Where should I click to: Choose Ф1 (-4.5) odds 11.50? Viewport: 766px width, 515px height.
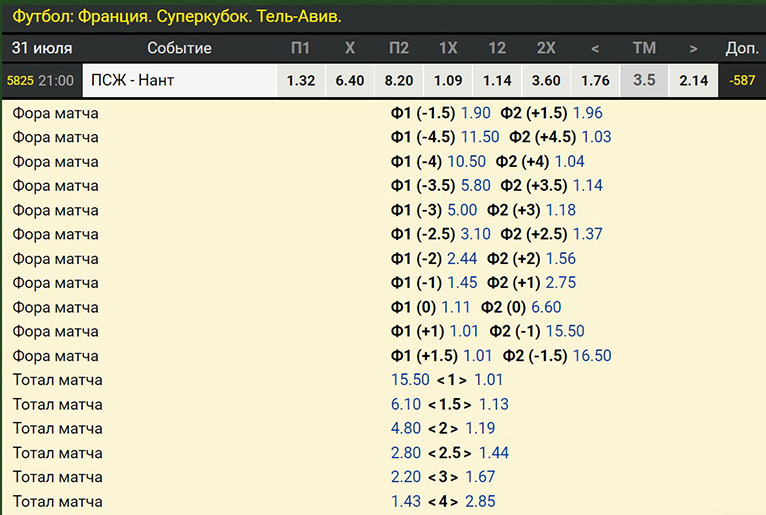[x=480, y=137]
